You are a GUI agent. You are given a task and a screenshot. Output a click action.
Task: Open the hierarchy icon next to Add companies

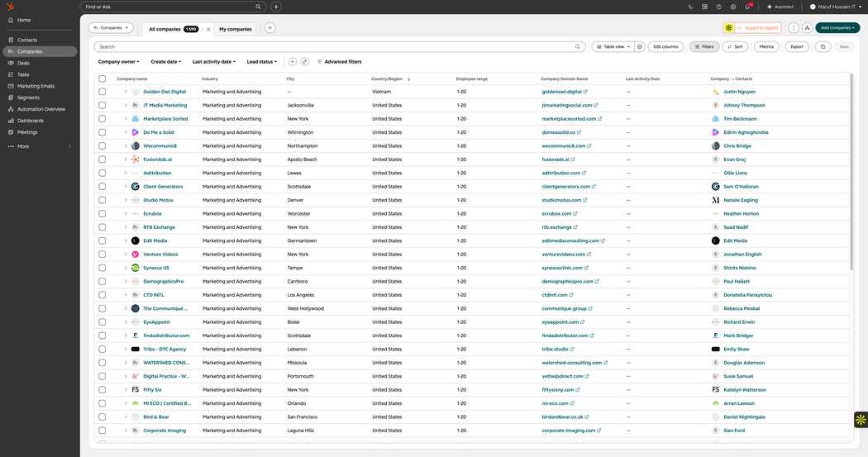[807, 27]
